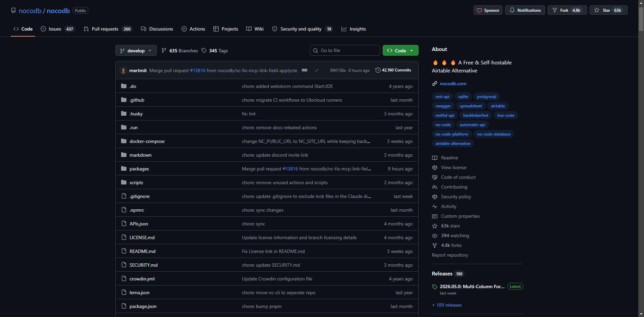Open the crowdin.yml file name
Viewport: 644px width, 317px height.
click(142, 279)
